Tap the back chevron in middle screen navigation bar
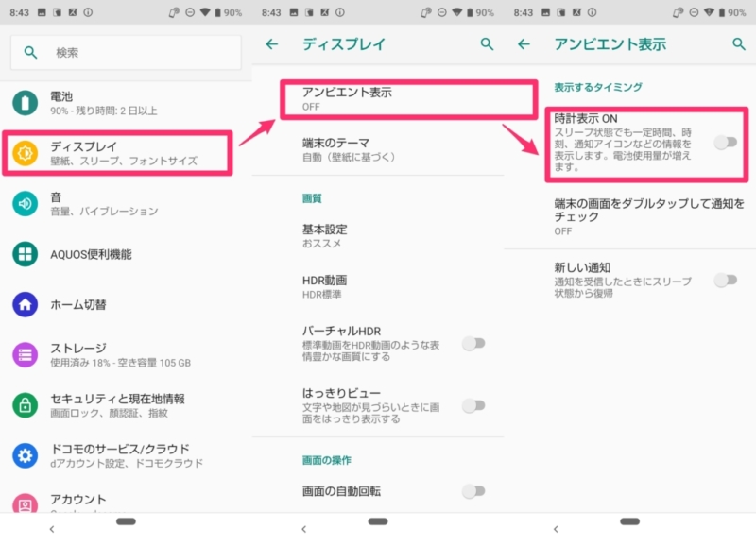 pos(303,529)
